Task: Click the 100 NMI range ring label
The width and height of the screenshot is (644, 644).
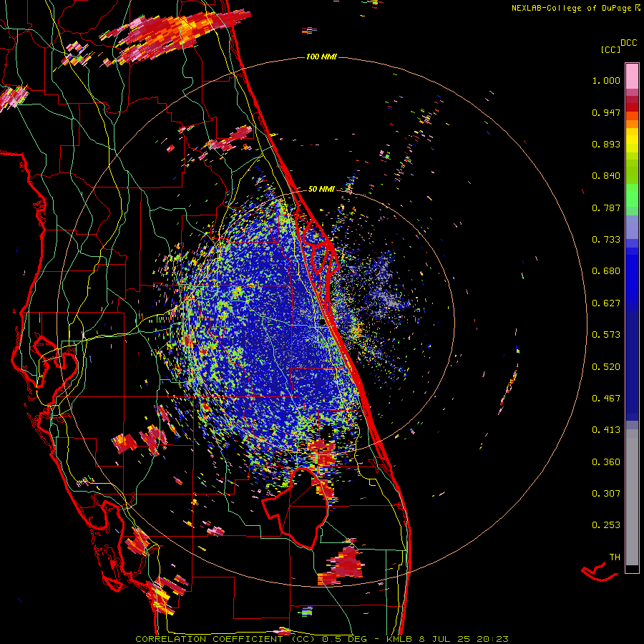Action: [x=321, y=57]
